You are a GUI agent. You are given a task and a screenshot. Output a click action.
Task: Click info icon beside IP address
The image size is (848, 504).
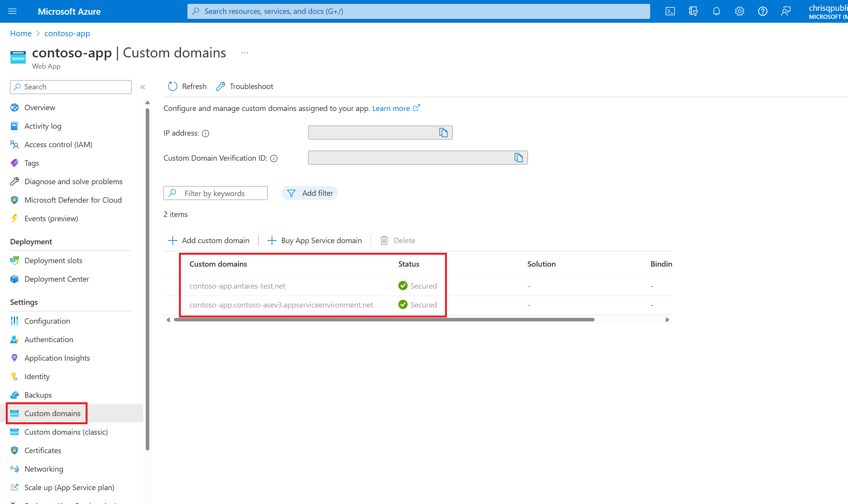coord(206,133)
